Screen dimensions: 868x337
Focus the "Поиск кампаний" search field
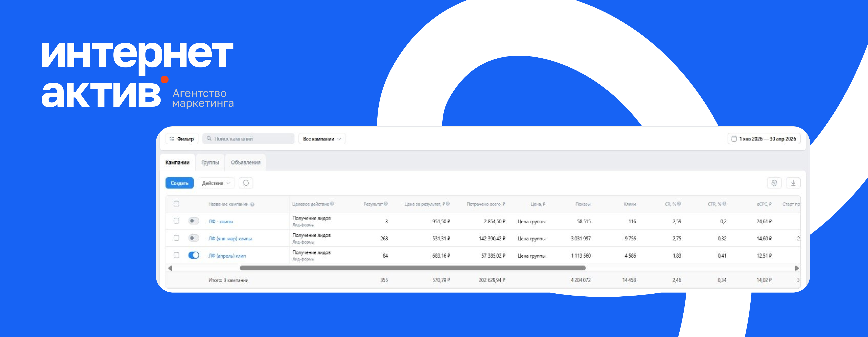click(x=248, y=139)
